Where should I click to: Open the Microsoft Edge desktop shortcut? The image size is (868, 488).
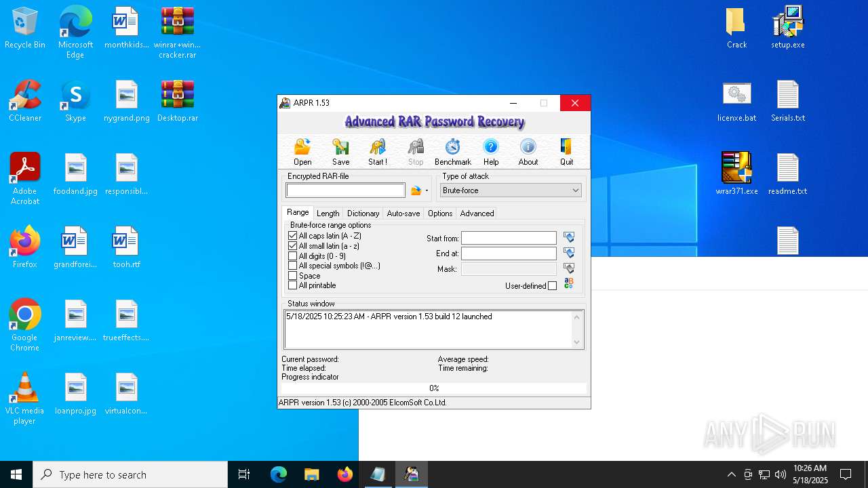click(x=75, y=33)
